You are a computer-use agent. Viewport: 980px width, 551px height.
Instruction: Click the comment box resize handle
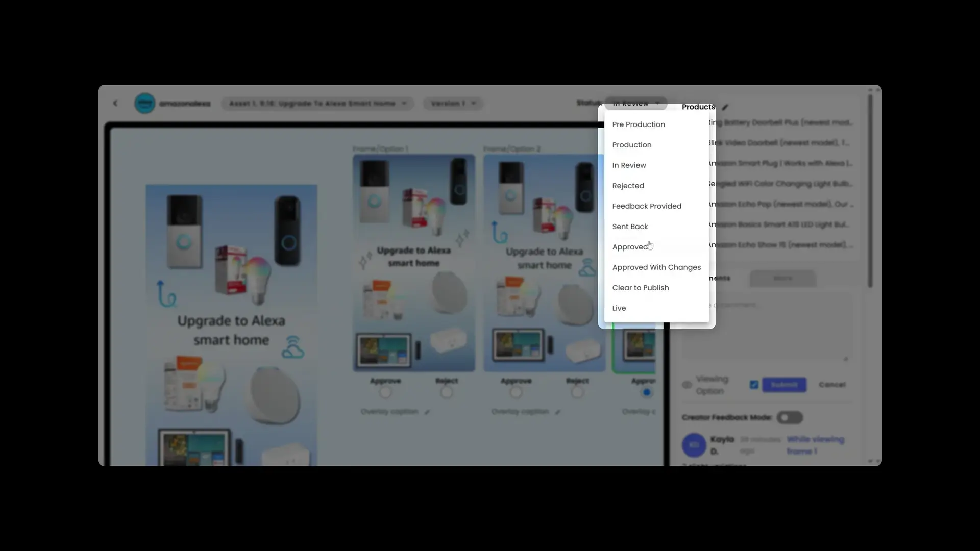pyautogui.click(x=846, y=359)
